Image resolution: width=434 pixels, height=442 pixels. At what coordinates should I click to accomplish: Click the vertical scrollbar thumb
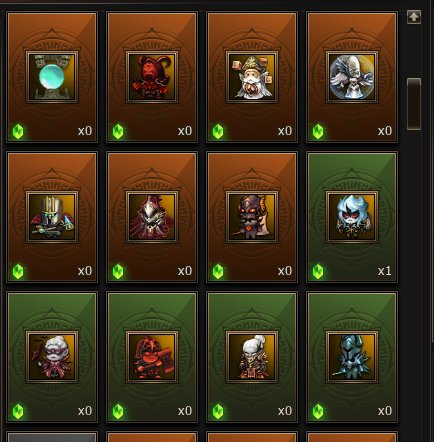pos(414,104)
